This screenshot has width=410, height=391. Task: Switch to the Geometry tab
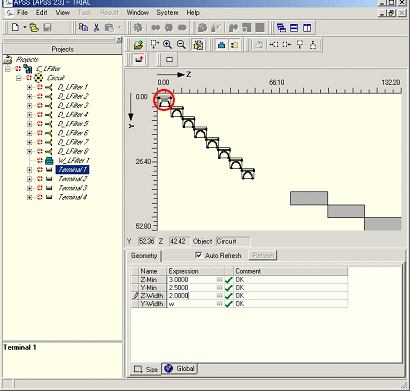point(144,256)
